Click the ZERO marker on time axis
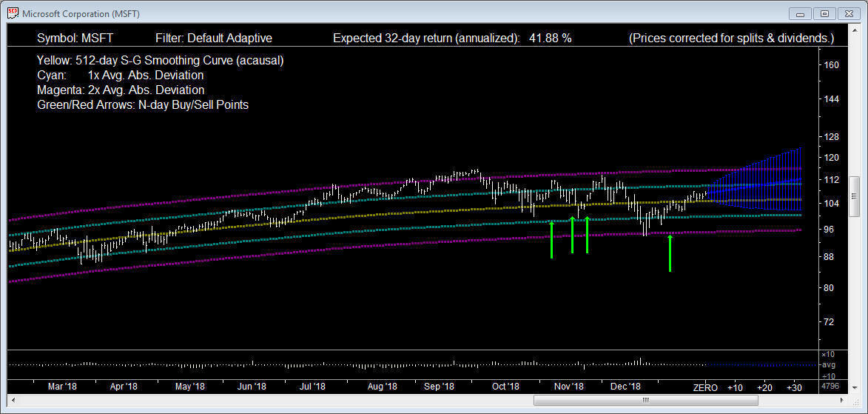Viewport: 868px width, 414px height. (x=705, y=387)
